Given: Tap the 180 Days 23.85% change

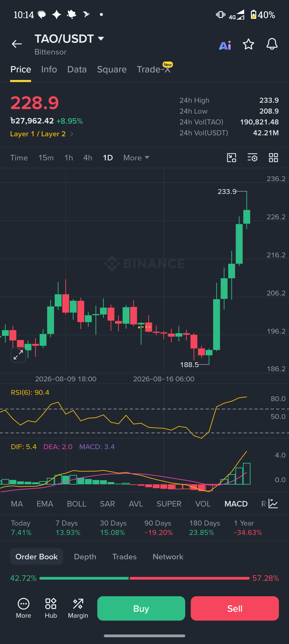Looking at the screenshot, I should [x=204, y=528].
